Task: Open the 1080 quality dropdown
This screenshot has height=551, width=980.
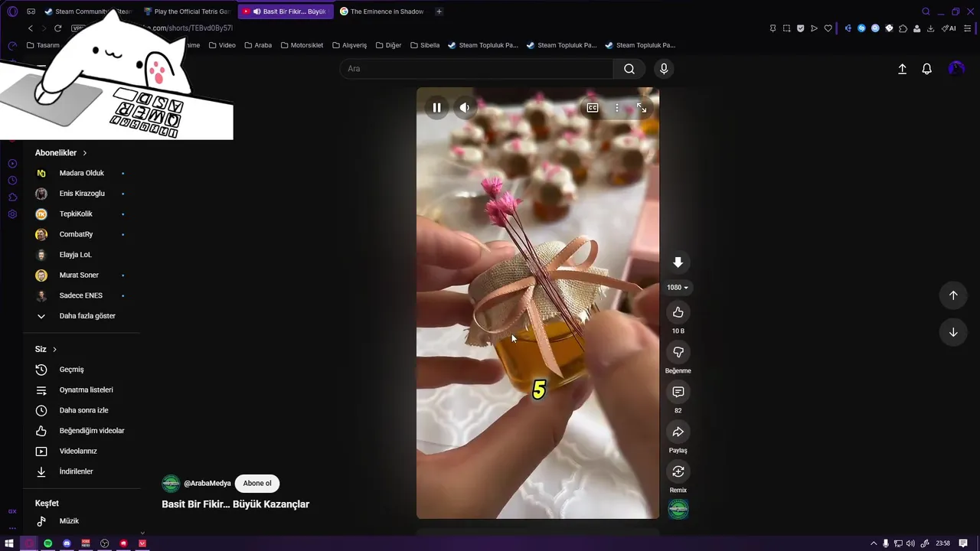Action: click(678, 288)
